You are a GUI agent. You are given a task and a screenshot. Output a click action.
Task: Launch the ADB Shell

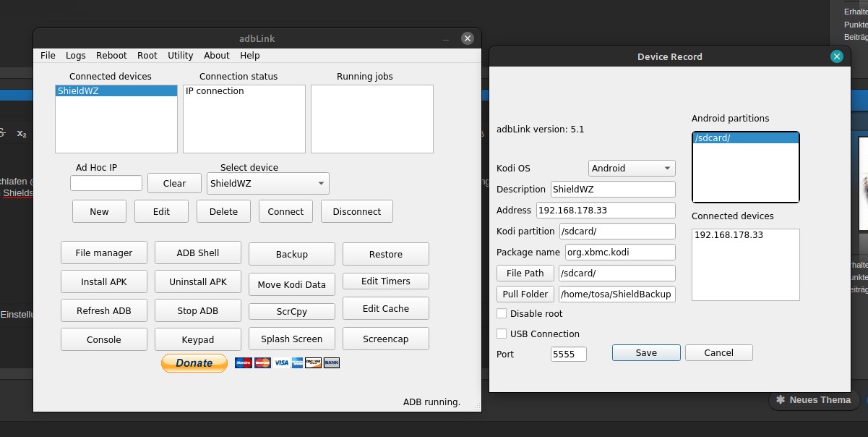(x=198, y=253)
